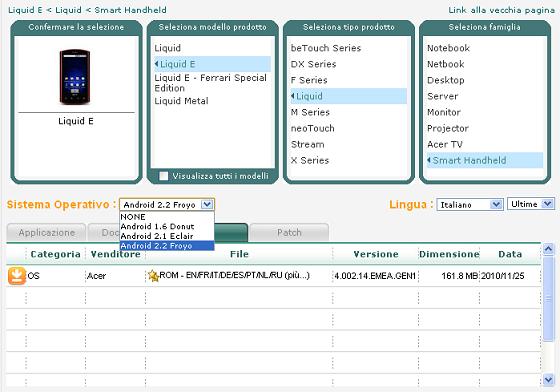Click the table scrollbar up arrow

(548, 248)
